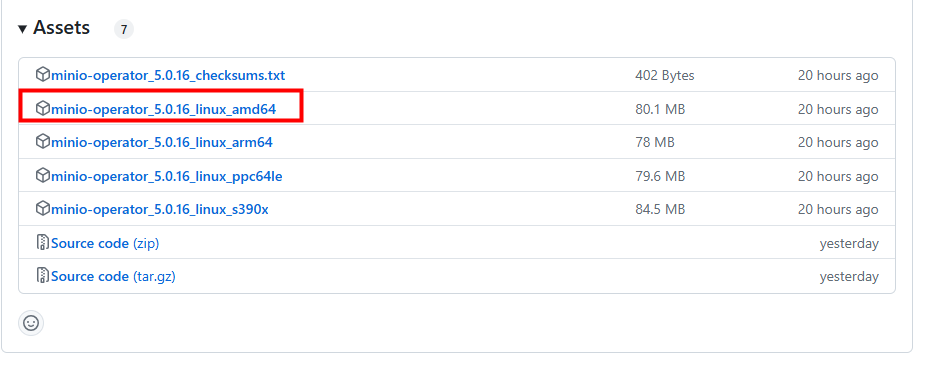Download minio-operator_5.0.16_checksums.txt
The height and width of the screenshot is (374, 928).
click(168, 76)
